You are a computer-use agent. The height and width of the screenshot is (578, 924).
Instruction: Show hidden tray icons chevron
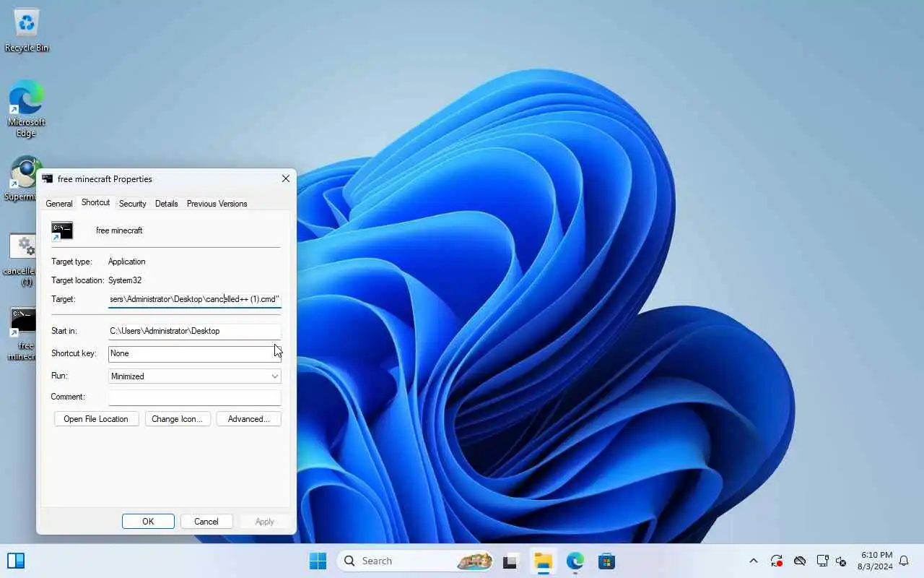click(754, 561)
